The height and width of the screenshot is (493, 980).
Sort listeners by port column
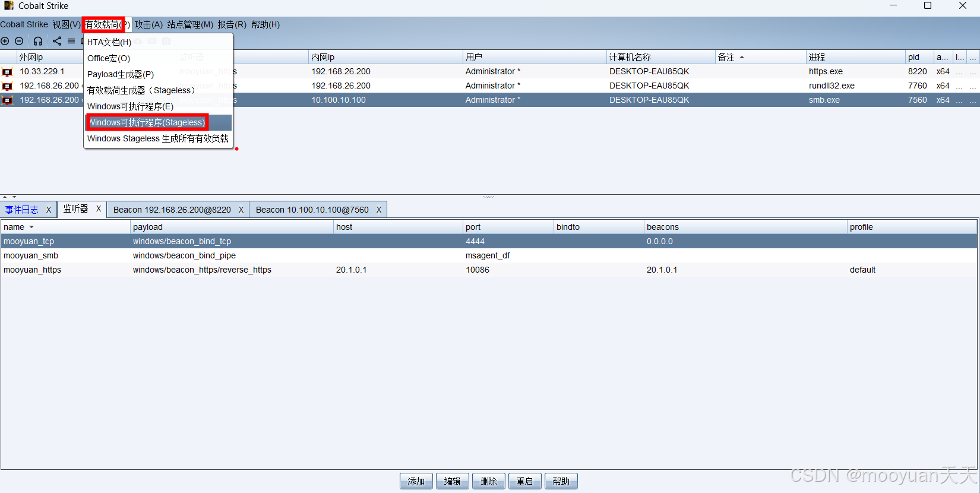click(508, 227)
